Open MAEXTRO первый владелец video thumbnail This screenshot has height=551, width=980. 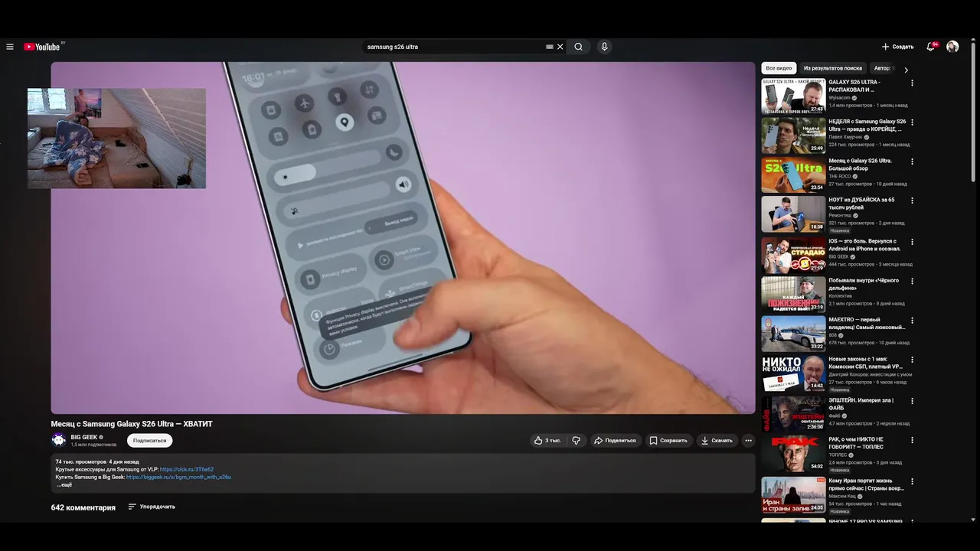793,334
